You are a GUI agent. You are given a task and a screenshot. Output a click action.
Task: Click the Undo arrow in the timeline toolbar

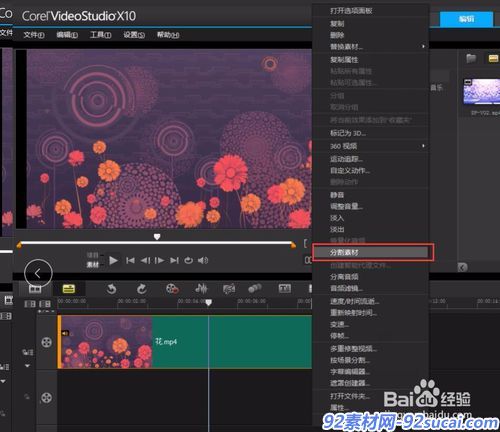click(x=111, y=289)
